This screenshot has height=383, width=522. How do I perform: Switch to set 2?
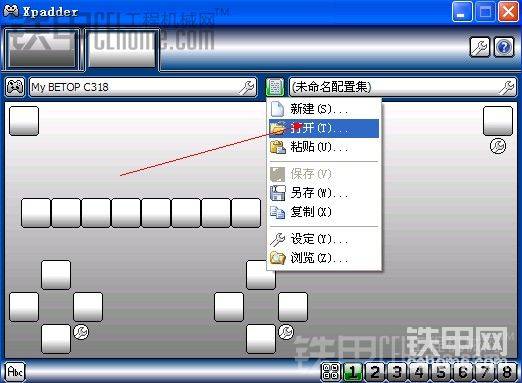click(375, 372)
